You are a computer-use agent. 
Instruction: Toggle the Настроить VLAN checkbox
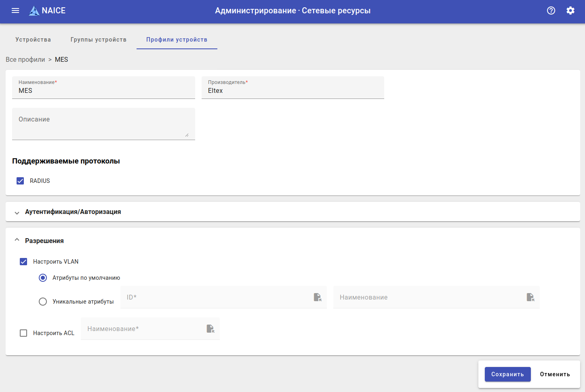pos(23,262)
